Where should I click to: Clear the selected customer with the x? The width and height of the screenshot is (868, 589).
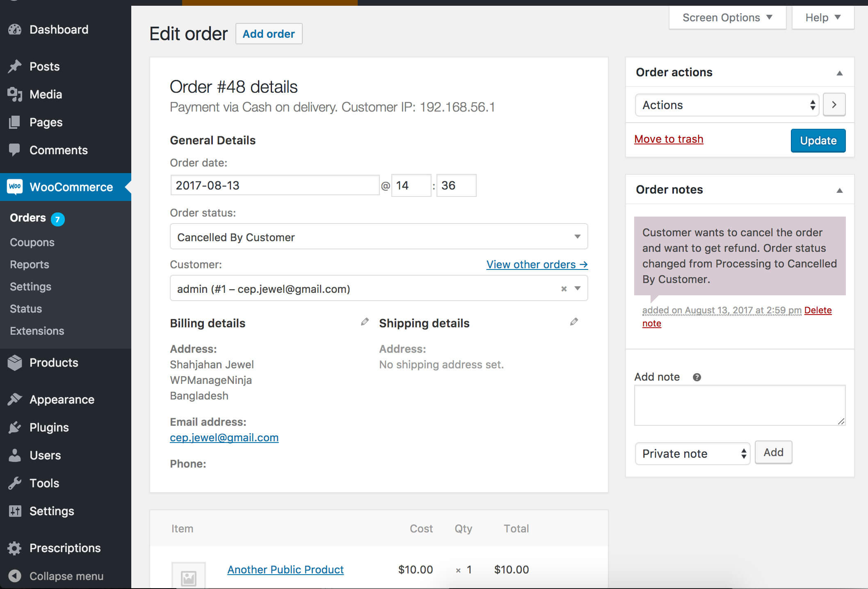pyautogui.click(x=564, y=289)
